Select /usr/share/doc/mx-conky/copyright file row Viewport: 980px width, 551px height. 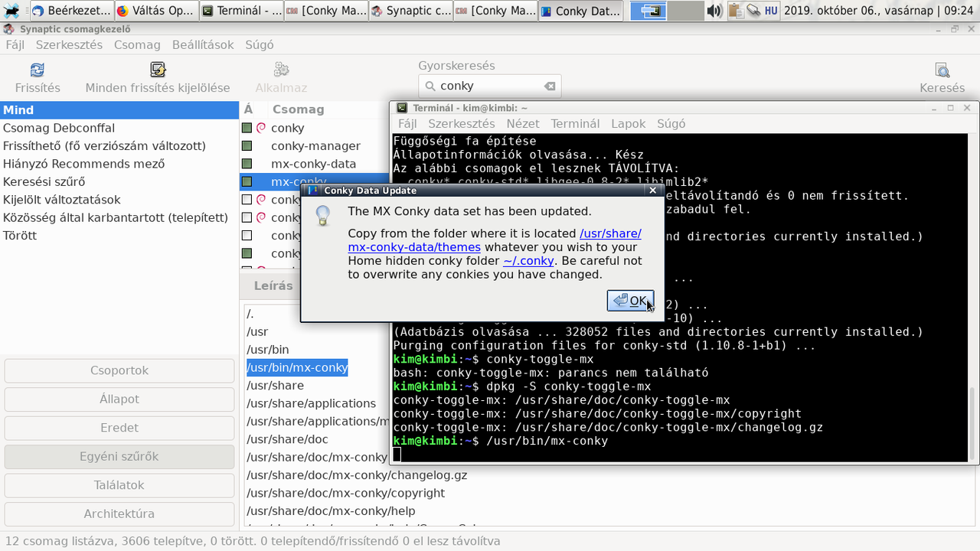coord(345,493)
